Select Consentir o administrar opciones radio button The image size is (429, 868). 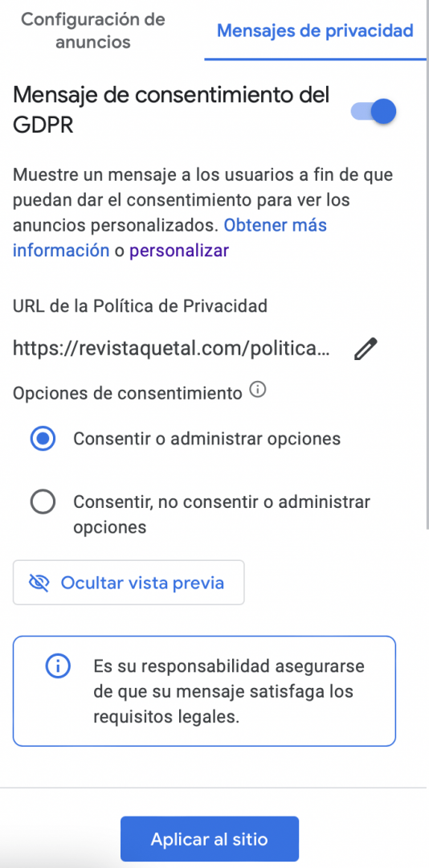(43, 439)
